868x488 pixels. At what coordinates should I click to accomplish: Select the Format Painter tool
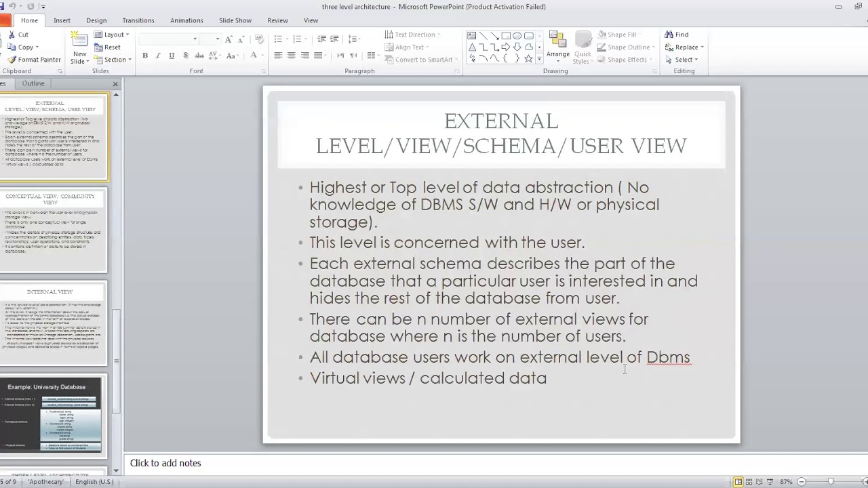[x=34, y=60]
